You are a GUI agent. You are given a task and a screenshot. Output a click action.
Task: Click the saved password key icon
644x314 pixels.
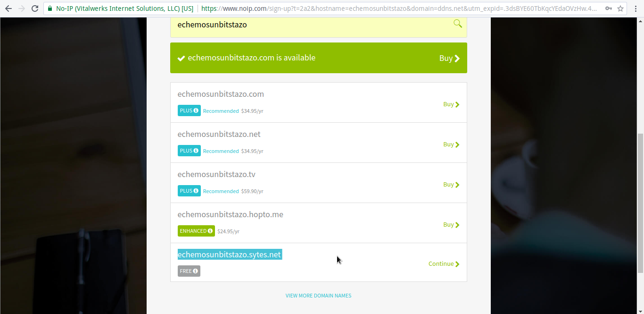point(609,8)
